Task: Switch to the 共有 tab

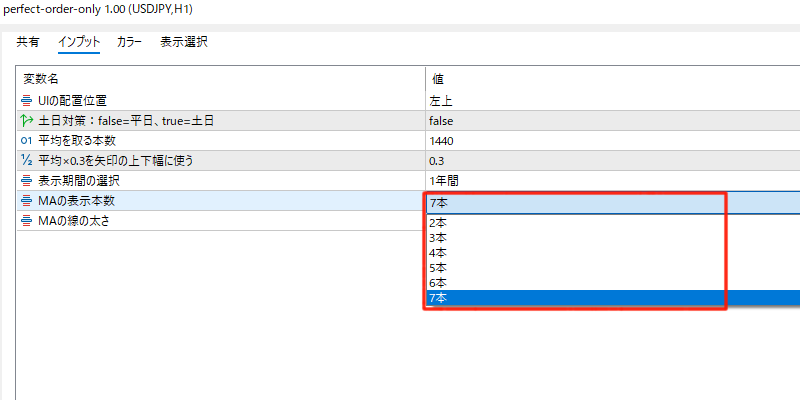Action: point(28,43)
